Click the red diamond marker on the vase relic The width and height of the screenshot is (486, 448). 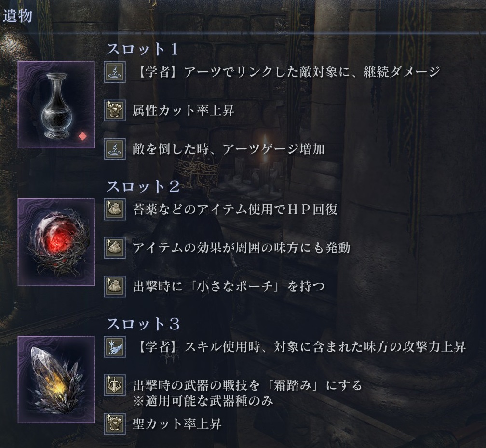click(x=82, y=136)
